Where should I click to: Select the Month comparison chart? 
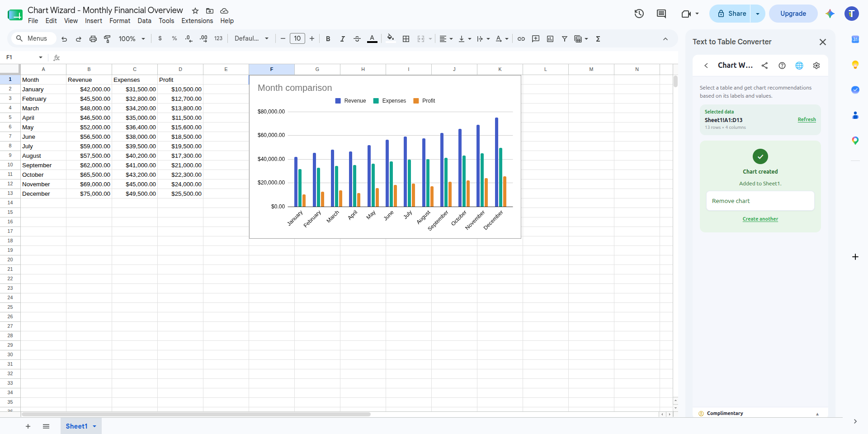[385, 157]
